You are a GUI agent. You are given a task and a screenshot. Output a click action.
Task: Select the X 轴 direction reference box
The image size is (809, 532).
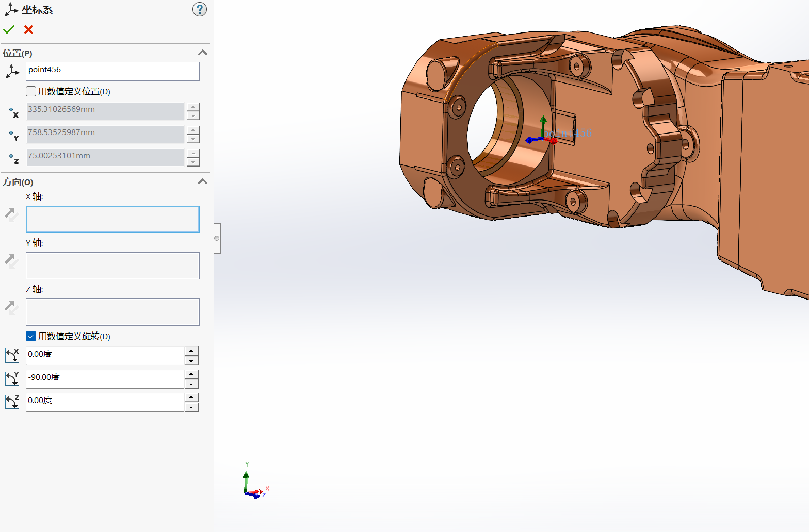pos(112,219)
